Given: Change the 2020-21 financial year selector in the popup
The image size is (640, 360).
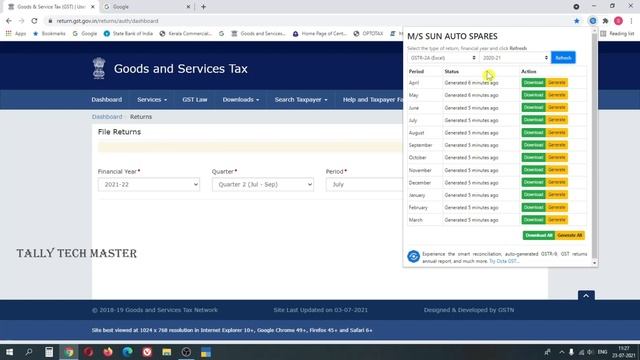Looking at the screenshot, I should click(x=515, y=58).
